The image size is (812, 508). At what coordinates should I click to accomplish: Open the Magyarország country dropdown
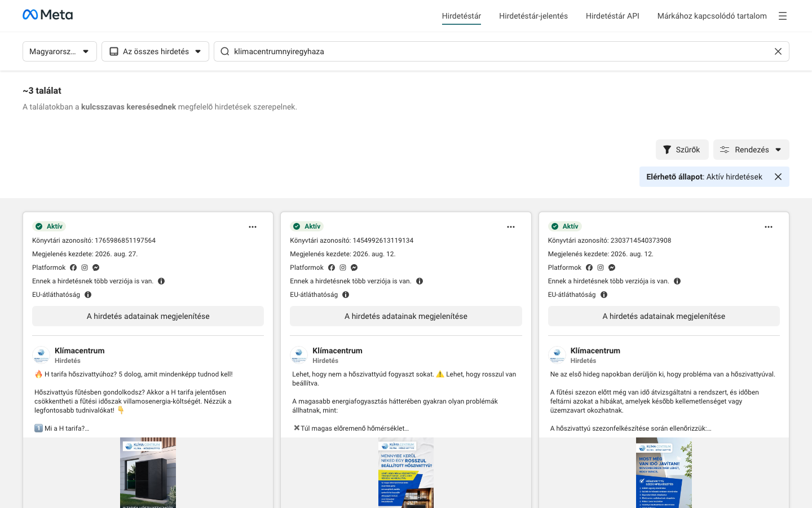click(60, 51)
